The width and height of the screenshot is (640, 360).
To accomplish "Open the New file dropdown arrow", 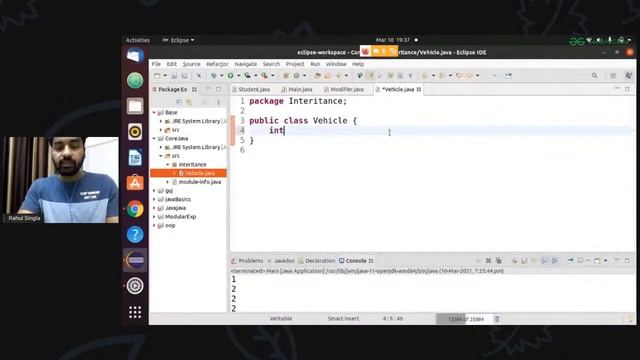I will (165, 76).
